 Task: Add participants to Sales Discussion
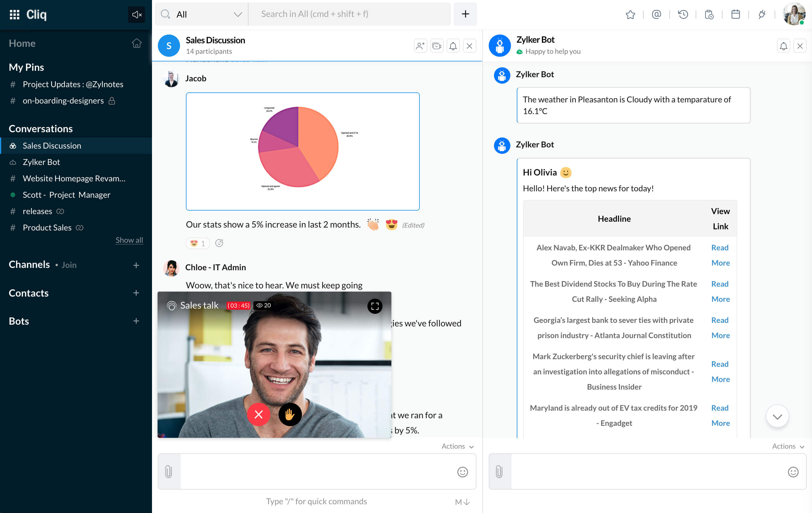click(420, 46)
